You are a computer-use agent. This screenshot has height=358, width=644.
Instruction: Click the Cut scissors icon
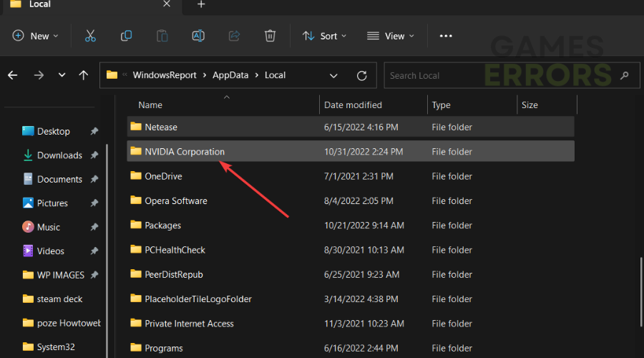click(90, 36)
